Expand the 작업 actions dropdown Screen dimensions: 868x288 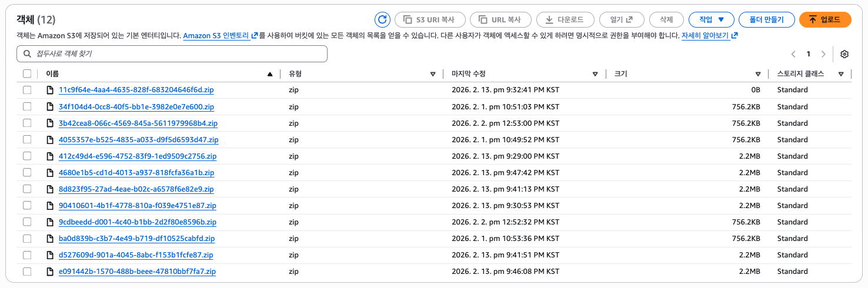pyautogui.click(x=711, y=19)
